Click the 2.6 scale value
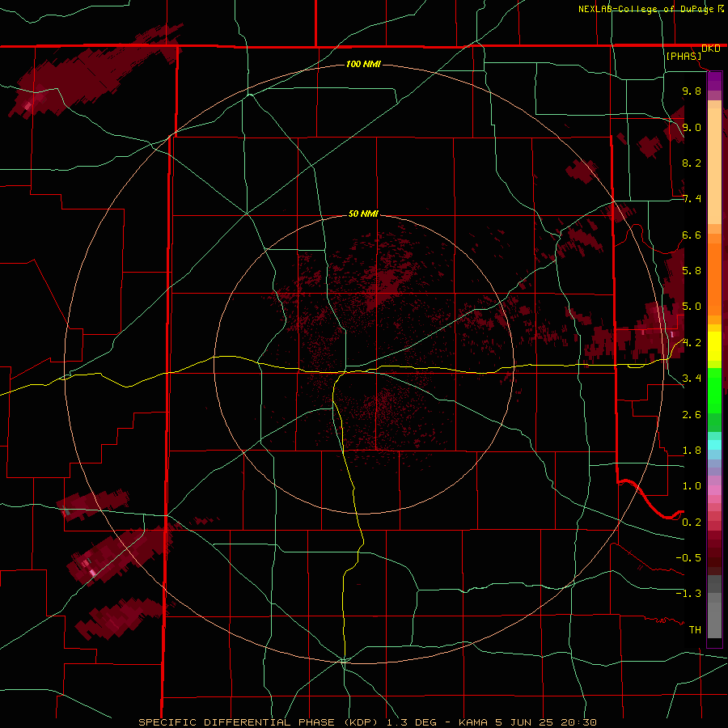This screenshot has width=728, height=728. pos(692,415)
